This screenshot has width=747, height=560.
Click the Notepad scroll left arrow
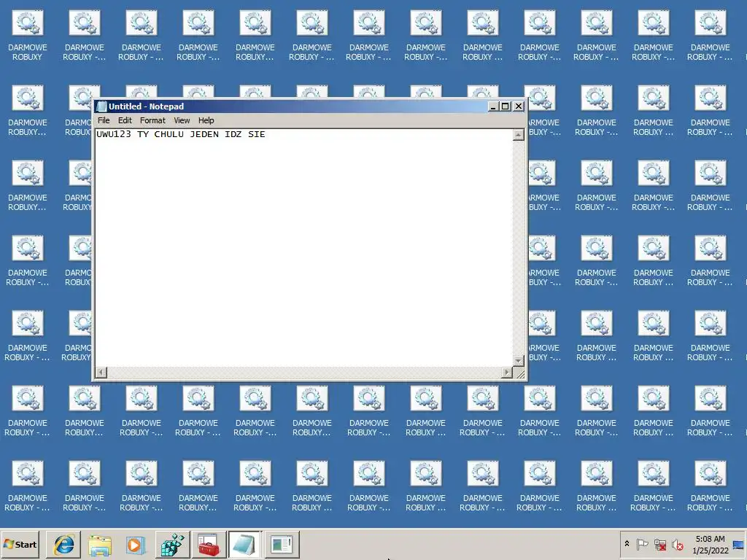(101, 372)
